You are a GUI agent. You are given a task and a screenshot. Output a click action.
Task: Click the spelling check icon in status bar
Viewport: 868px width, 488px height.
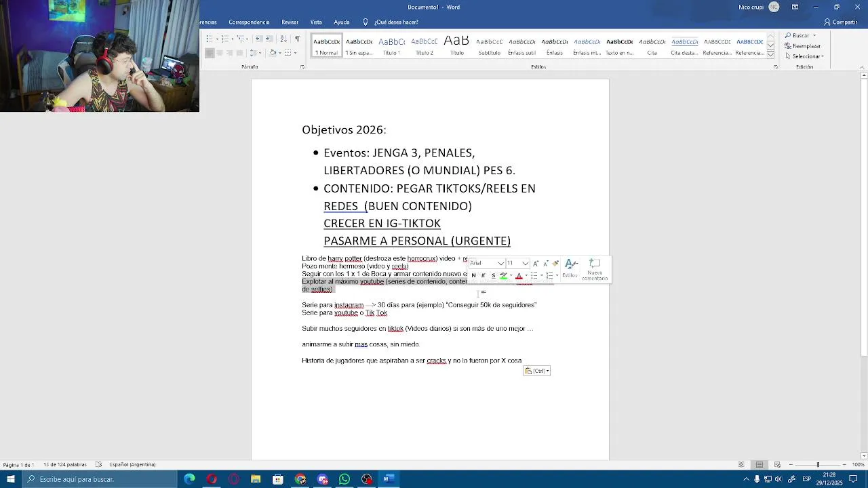pyautogui.click(x=98, y=465)
